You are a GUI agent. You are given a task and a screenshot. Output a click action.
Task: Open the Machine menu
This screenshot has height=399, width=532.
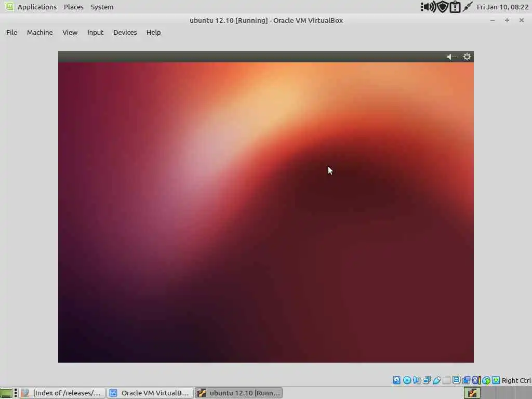point(39,33)
